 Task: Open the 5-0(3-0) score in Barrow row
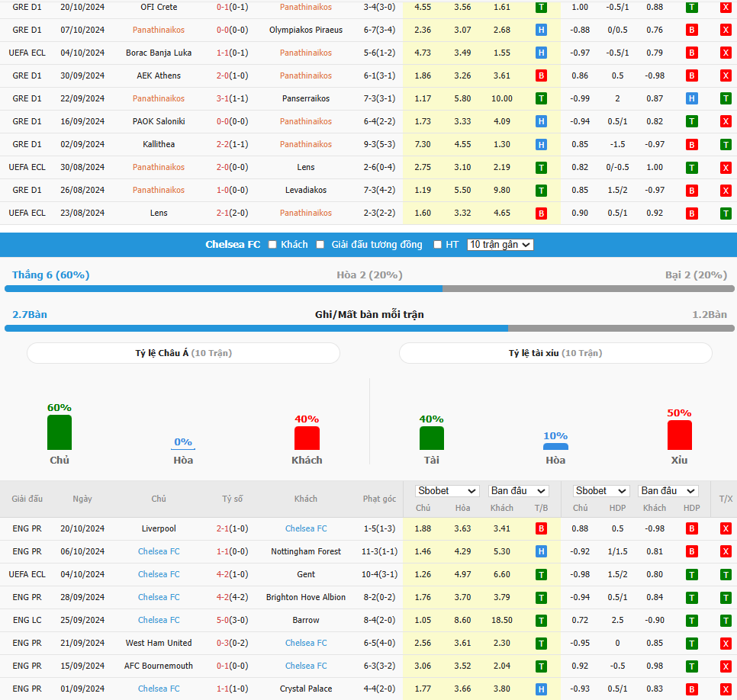coord(232,620)
